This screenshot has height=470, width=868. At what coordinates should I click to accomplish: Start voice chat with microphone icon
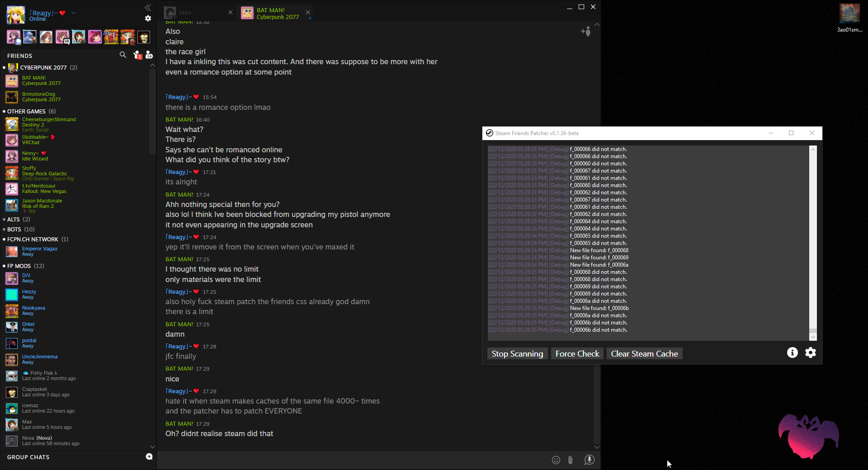589,460
